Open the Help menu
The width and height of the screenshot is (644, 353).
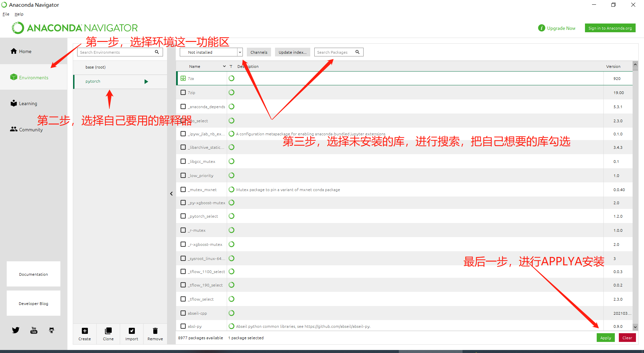click(x=19, y=14)
